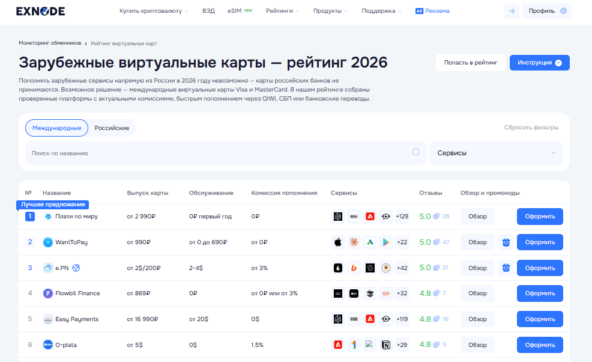Expand the Поддержка menu
The image size is (592, 362).
tap(381, 11)
